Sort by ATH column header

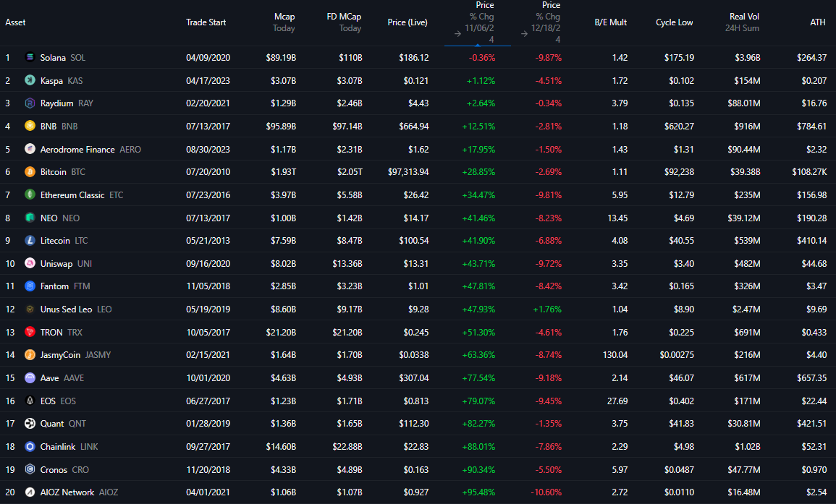[x=818, y=22]
